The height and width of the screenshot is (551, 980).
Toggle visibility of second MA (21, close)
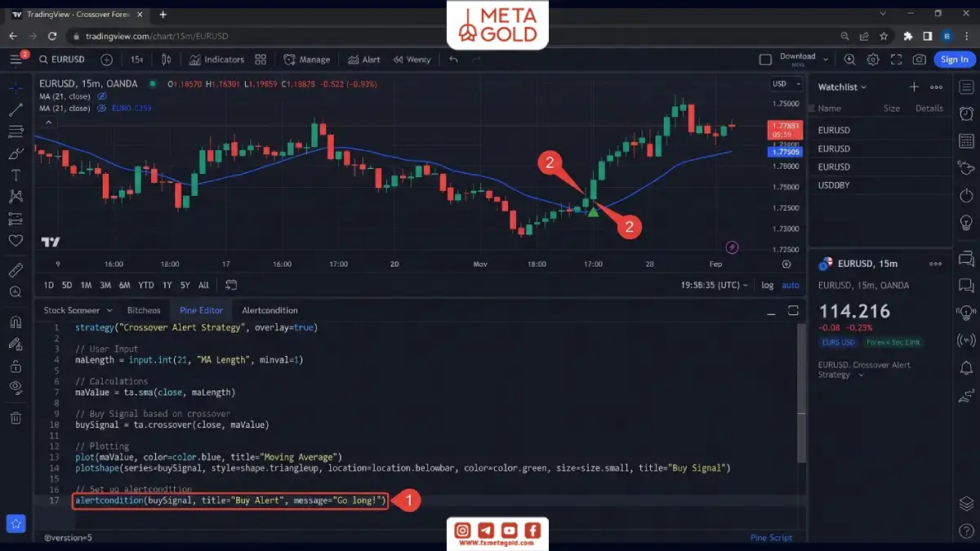click(102, 108)
